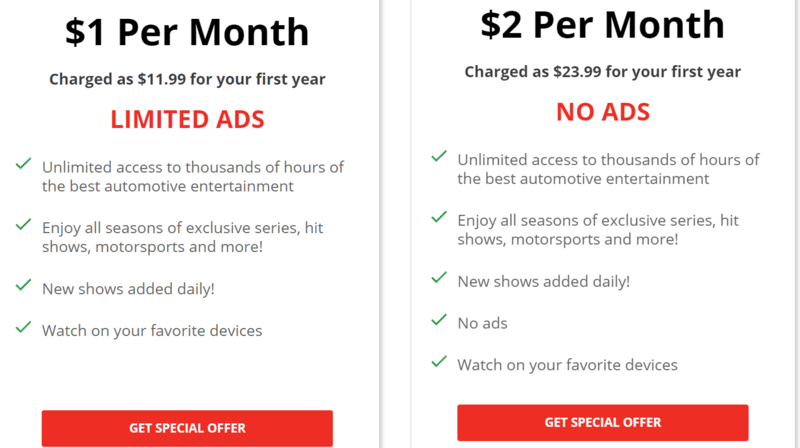Click New shows added daily text in $1 plan
This screenshot has width=800, height=448.
[128, 289]
